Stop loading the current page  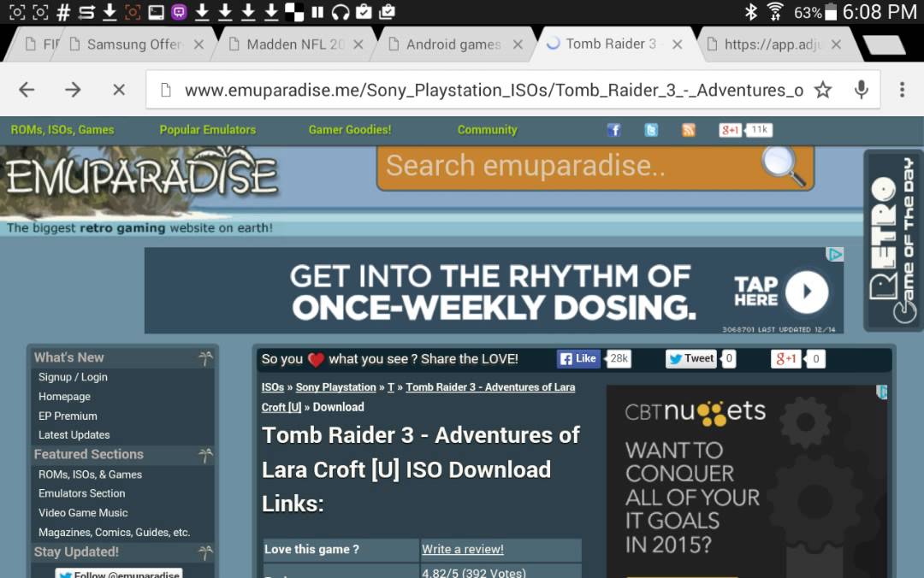[x=119, y=90]
